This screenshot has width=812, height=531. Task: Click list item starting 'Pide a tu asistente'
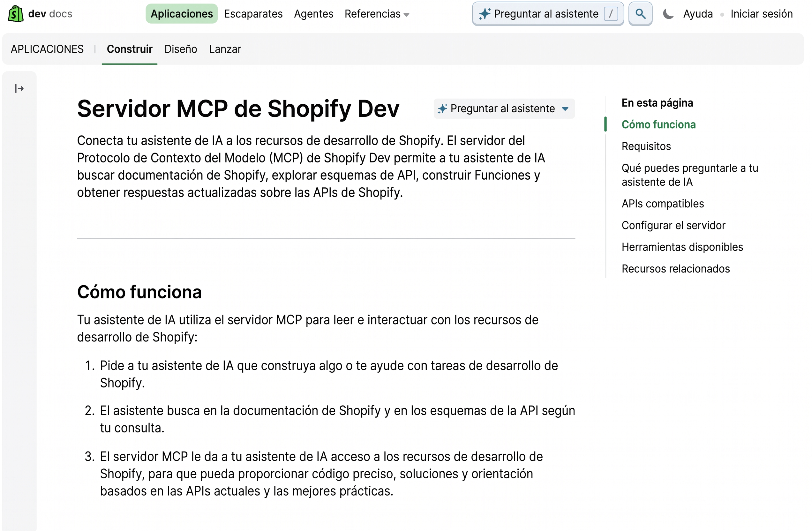329,374
